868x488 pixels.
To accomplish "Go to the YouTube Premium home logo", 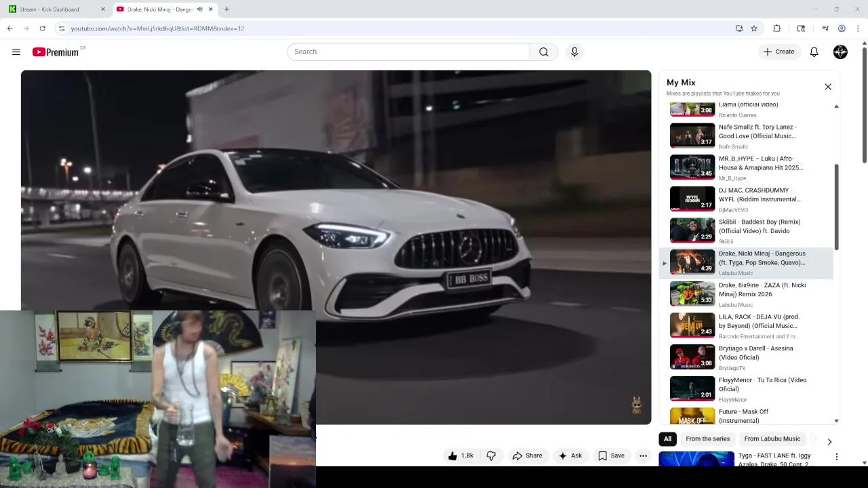I will [x=56, y=52].
